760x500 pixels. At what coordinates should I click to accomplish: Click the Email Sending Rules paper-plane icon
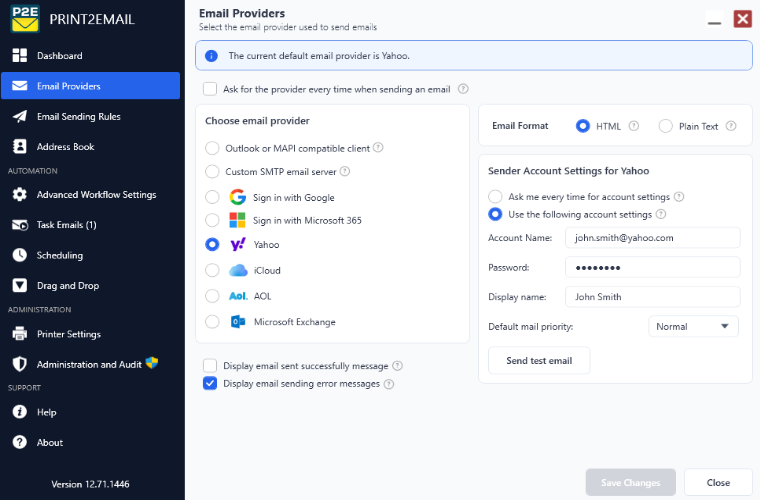[x=20, y=116]
